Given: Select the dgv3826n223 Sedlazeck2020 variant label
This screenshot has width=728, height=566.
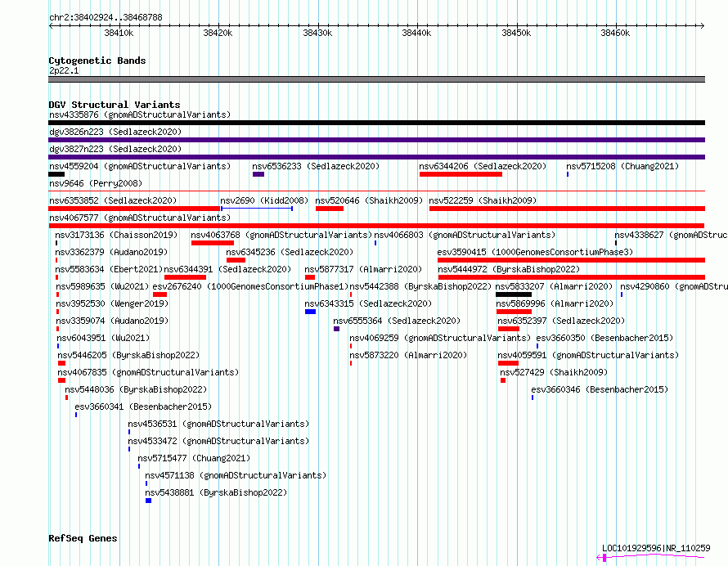Looking at the screenshot, I should tap(115, 132).
